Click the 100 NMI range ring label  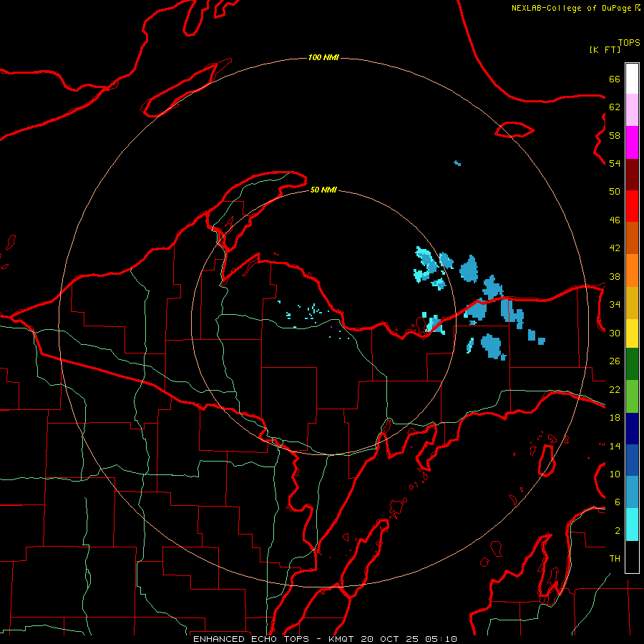click(x=323, y=57)
